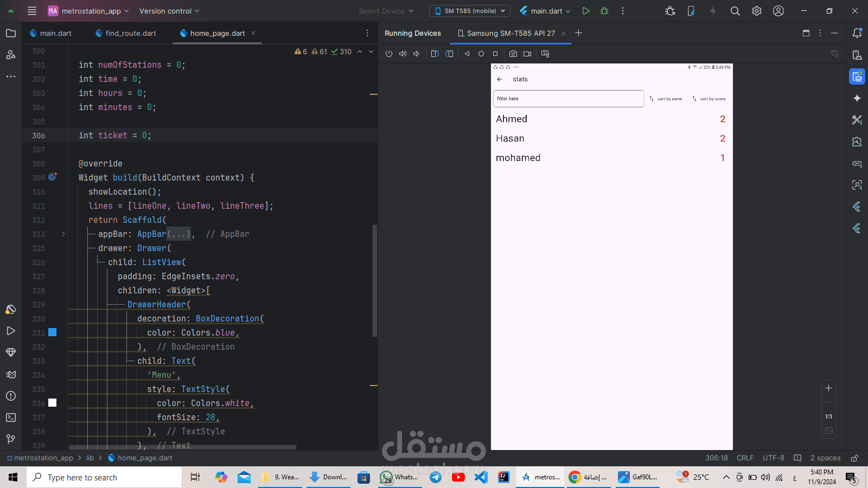Run main.dart with the green play button
Image resolution: width=868 pixels, height=488 pixels.
[586, 11]
